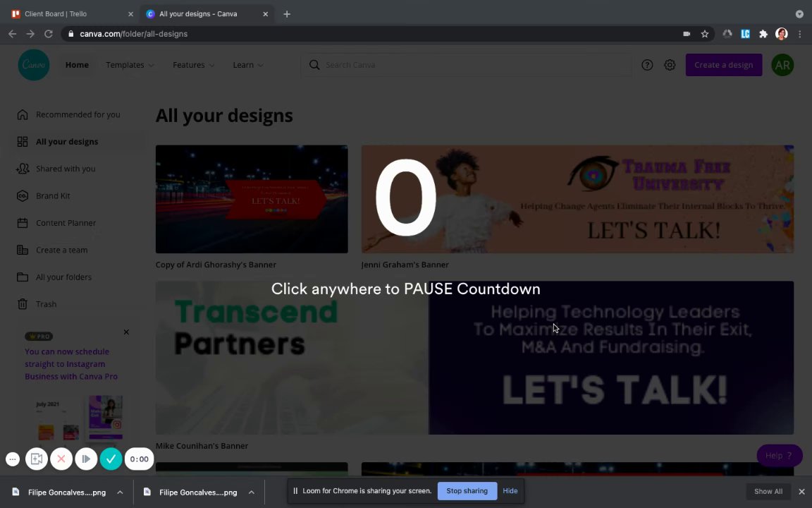Go forward in browser history
The width and height of the screenshot is (812, 508).
[30, 34]
